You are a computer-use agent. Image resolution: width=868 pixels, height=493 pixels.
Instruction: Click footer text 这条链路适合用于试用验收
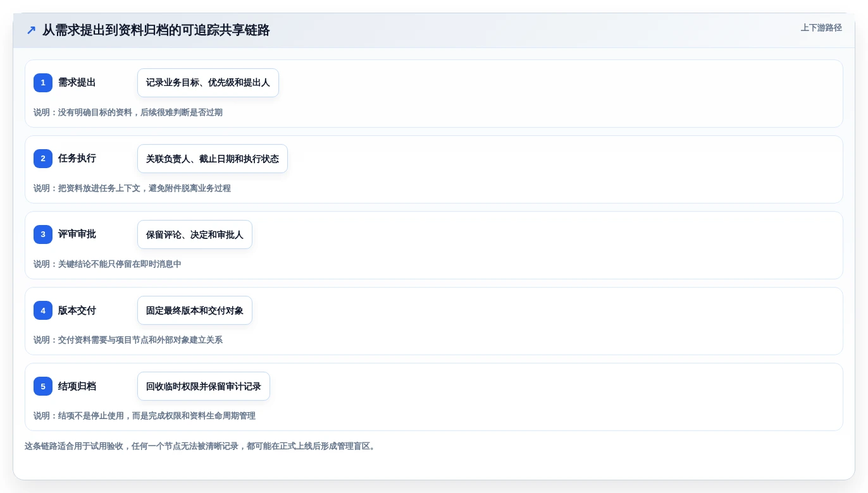tap(74, 446)
